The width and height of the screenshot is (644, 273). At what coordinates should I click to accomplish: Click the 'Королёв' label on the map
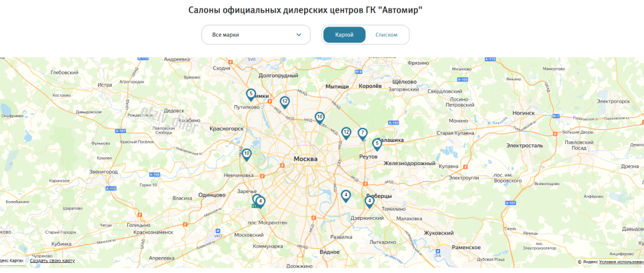click(371, 86)
